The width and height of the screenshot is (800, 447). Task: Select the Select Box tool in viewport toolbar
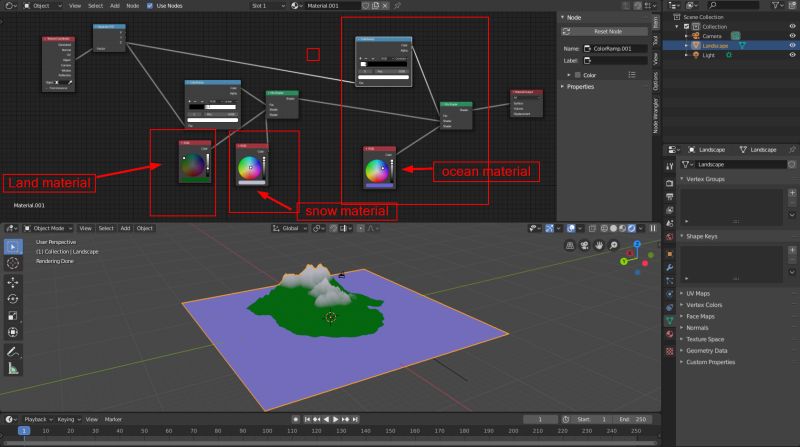click(13, 247)
